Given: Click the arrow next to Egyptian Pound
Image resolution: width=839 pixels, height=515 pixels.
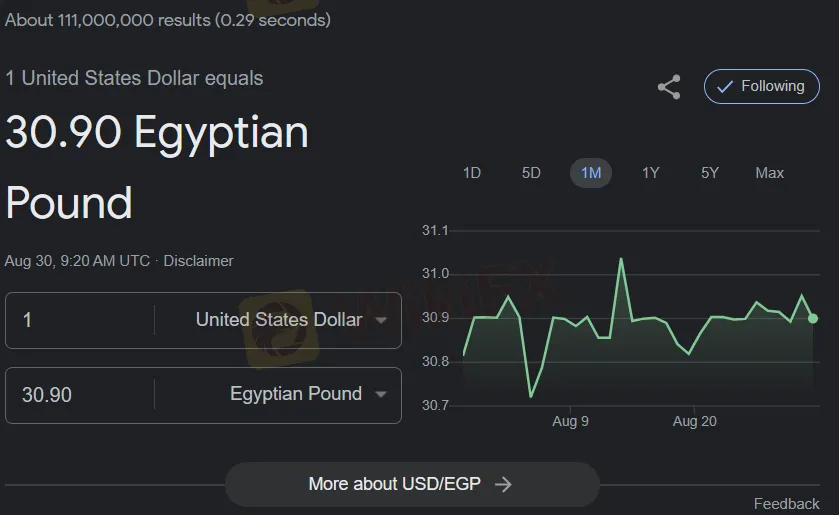Looking at the screenshot, I should [x=381, y=395].
